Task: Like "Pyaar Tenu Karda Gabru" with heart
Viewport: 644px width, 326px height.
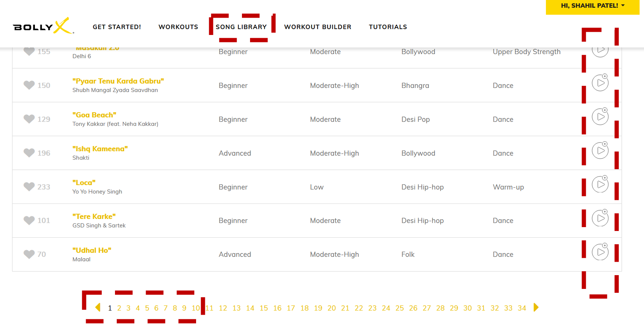Action: click(29, 85)
